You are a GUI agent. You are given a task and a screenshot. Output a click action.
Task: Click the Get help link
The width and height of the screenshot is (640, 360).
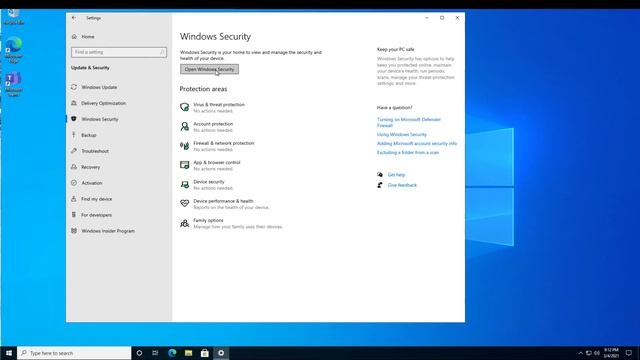click(396, 175)
